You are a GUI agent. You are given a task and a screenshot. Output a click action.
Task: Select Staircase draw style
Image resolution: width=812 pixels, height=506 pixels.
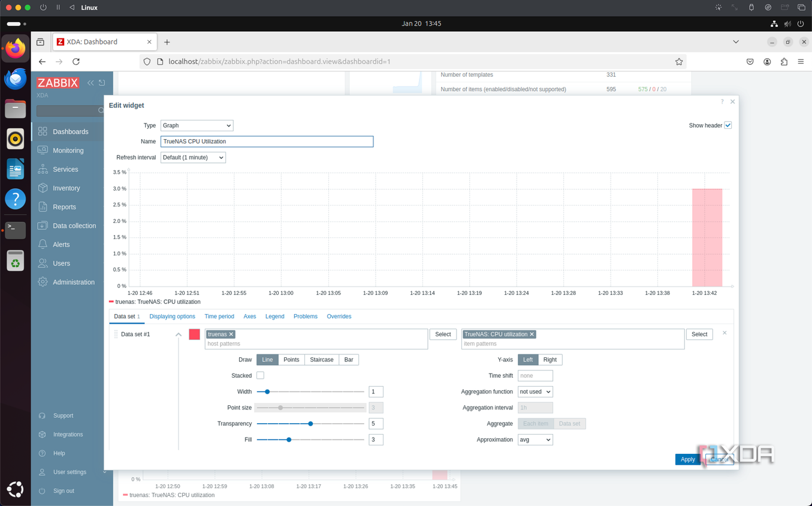pyautogui.click(x=322, y=360)
